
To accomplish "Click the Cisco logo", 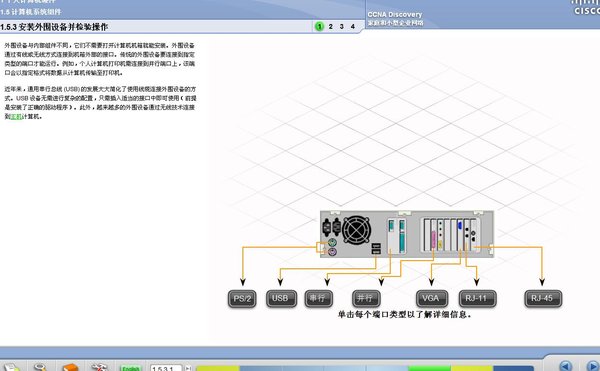I will click(x=586, y=8).
